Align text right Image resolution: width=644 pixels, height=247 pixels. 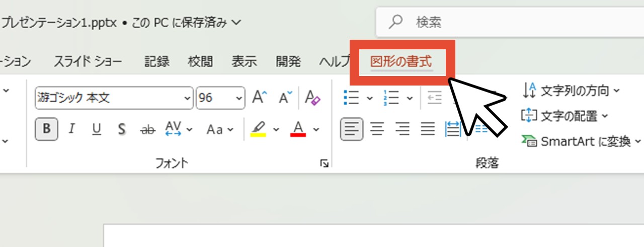click(x=403, y=129)
